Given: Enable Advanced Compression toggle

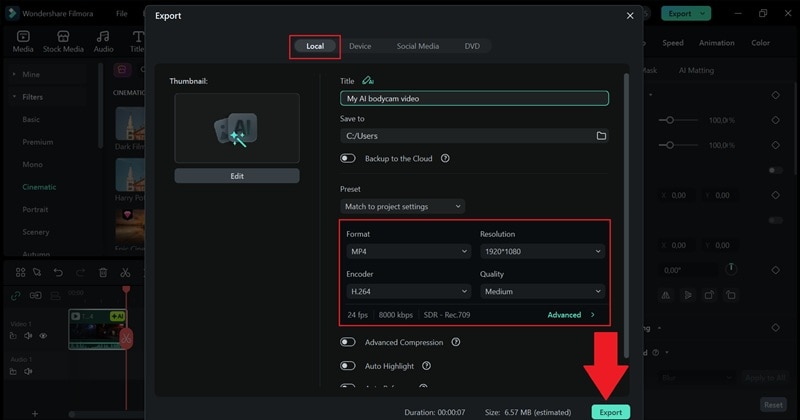Looking at the screenshot, I should click(x=348, y=342).
